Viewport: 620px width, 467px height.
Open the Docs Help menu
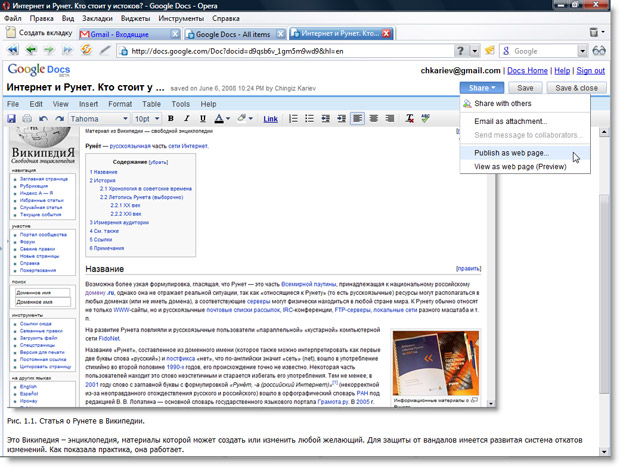pos(208,104)
